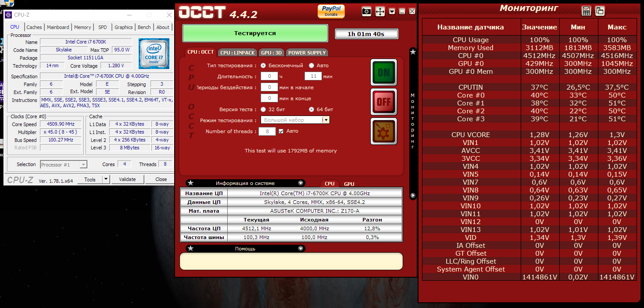Choose the 32 бит test version
The height and width of the screenshot is (308, 644).
click(x=263, y=109)
